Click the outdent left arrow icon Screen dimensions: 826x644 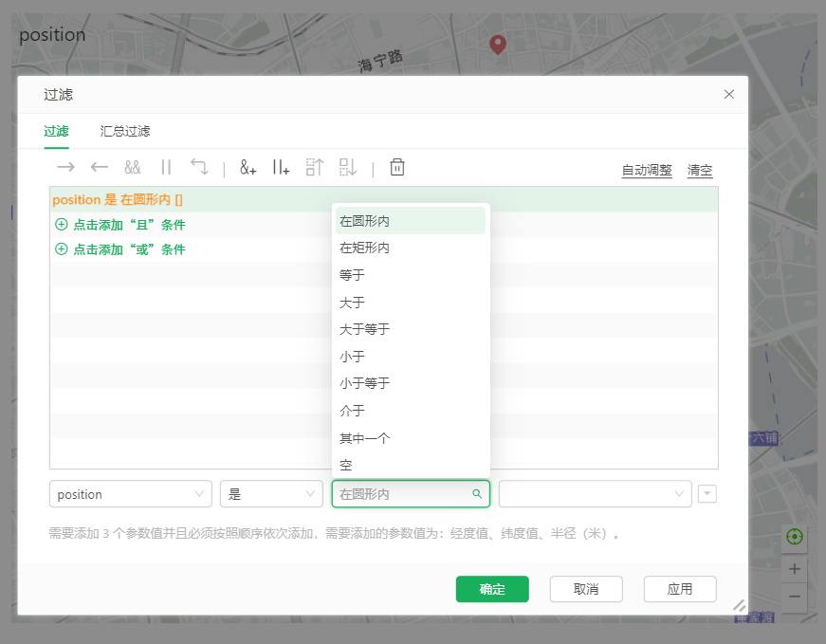(x=99, y=168)
